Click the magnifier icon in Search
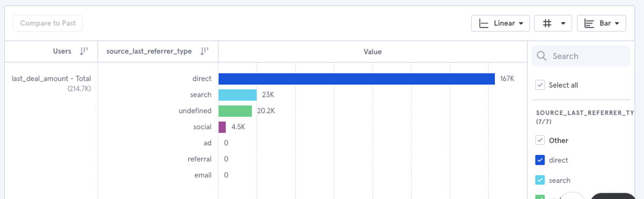This screenshot has width=644, height=199. (x=541, y=56)
